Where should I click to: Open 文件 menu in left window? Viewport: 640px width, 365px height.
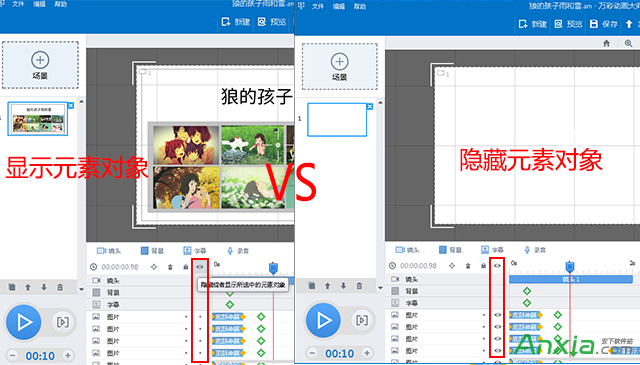pyautogui.click(x=18, y=4)
